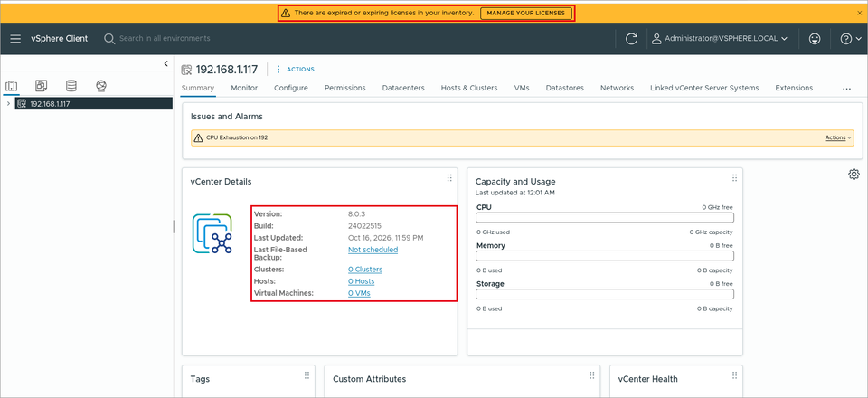Screen dimensions: 868x398
Task: Click the vCenter Details logo graphic
Action: pos(212,233)
